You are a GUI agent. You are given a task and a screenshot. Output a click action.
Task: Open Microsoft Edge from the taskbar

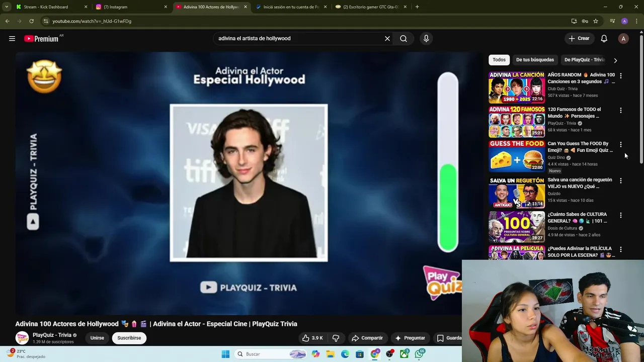(345, 354)
